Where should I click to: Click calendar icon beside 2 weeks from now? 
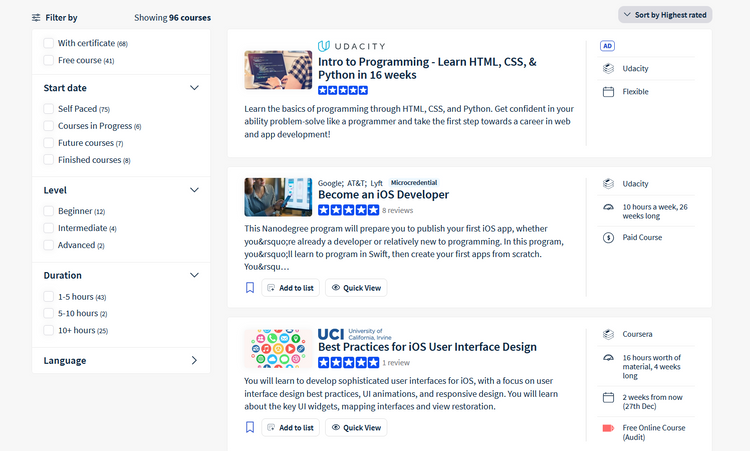pyautogui.click(x=608, y=397)
